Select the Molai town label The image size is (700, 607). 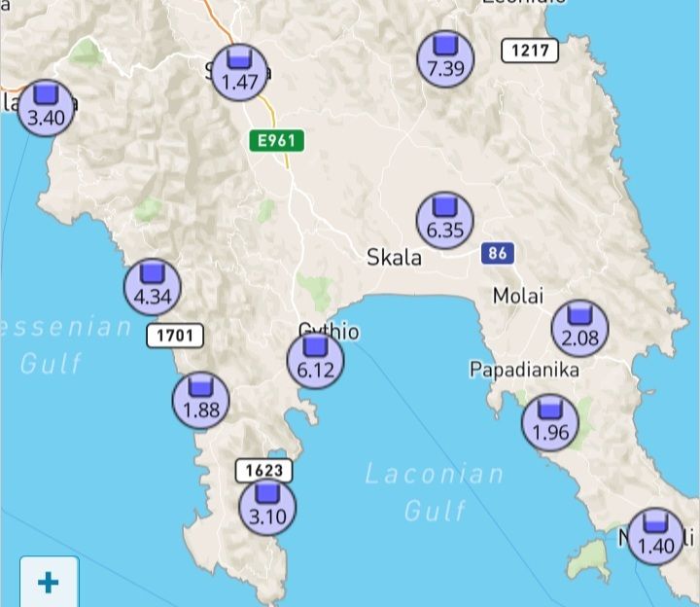tap(518, 296)
